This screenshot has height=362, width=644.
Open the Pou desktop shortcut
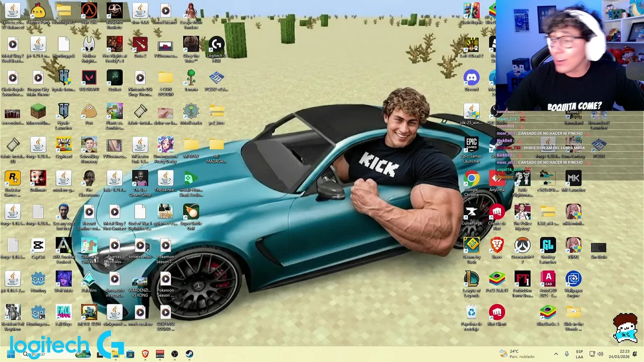click(89, 114)
